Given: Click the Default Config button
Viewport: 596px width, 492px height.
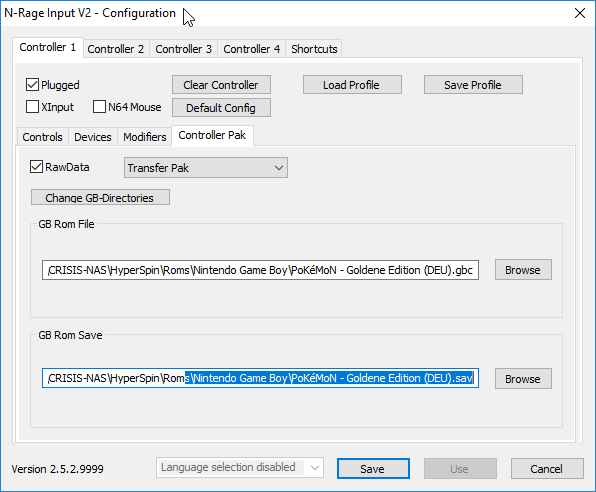Looking at the screenshot, I should click(x=221, y=108).
